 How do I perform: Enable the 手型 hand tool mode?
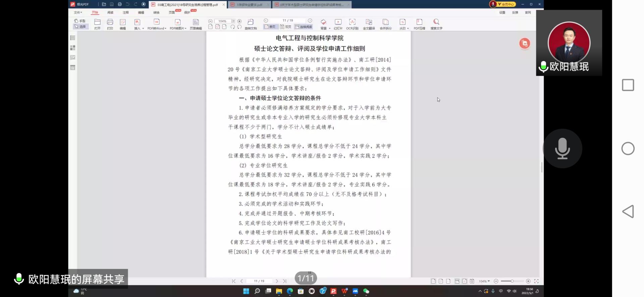click(80, 21)
